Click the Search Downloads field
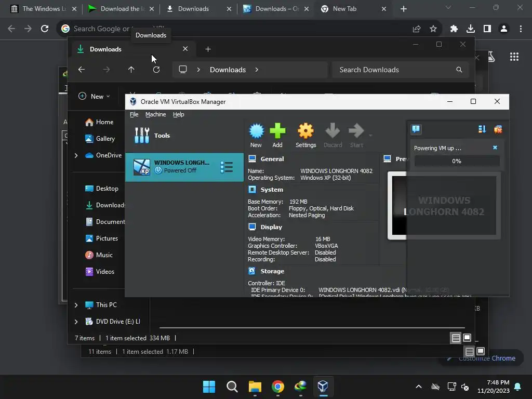 (x=401, y=70)
